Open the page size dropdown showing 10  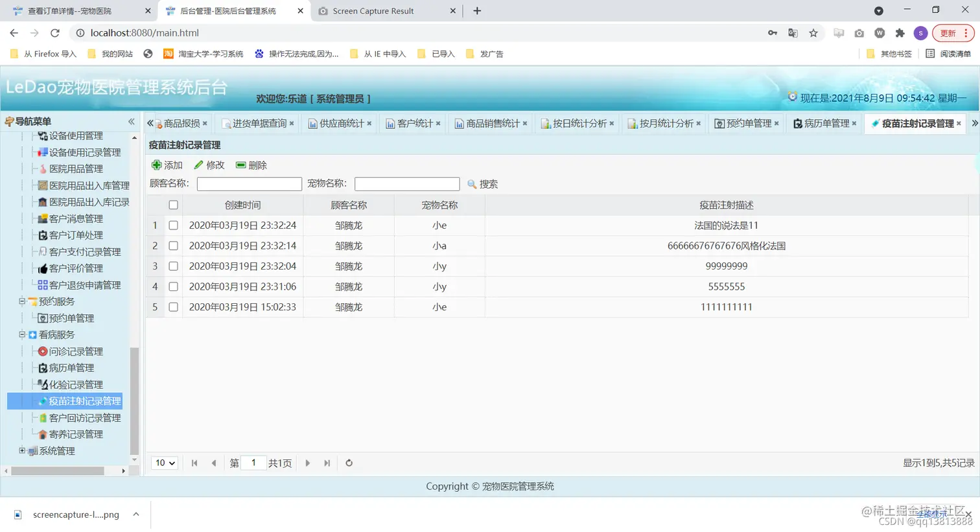[165, 463]
